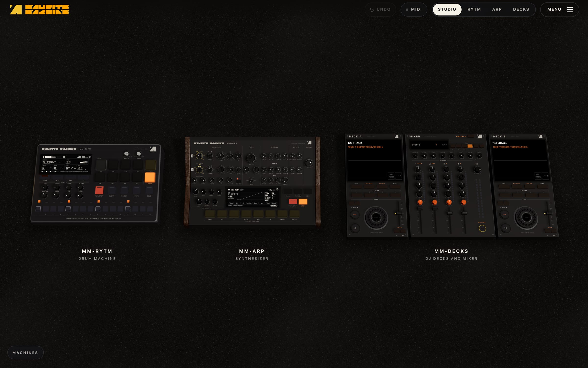Click the info icon on MM-RYTM screen
This screenshot has height=368, width=588.
[x=90, y=157]
